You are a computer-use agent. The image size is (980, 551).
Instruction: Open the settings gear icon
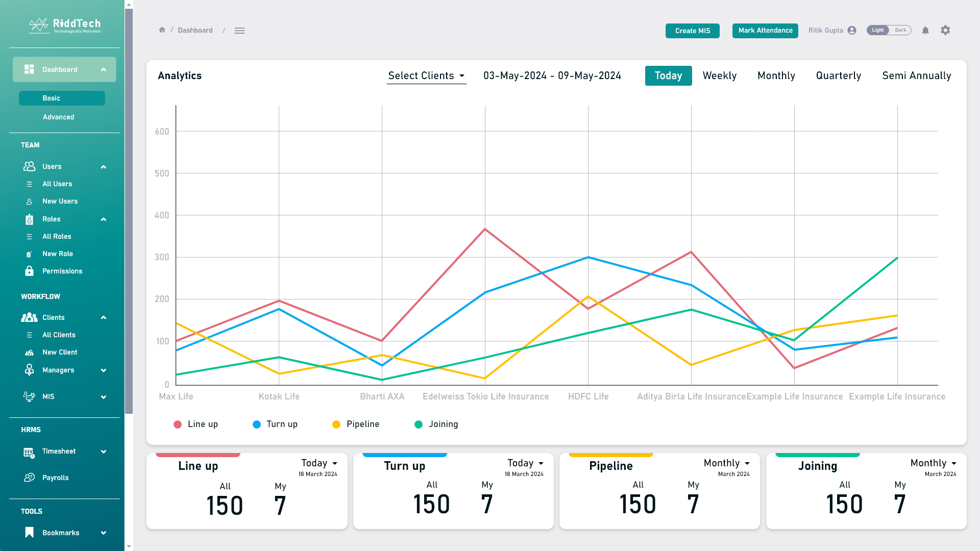(x=945, y=30)
